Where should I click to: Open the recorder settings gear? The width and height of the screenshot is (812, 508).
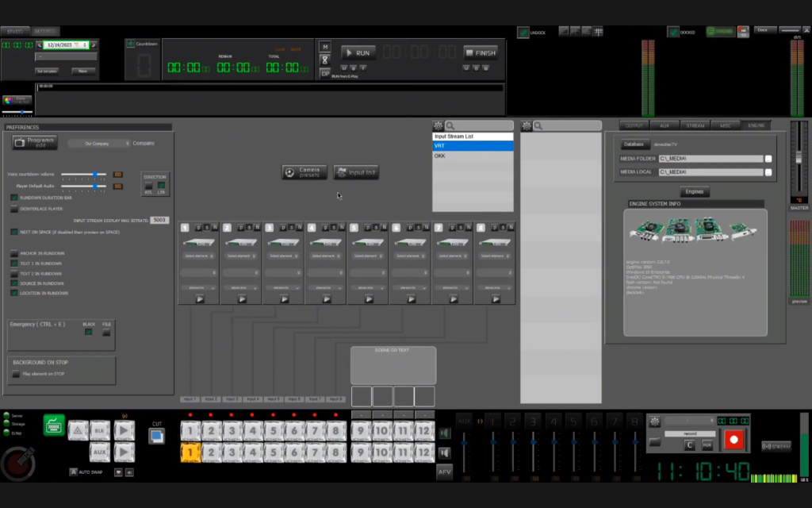point(654,421)
